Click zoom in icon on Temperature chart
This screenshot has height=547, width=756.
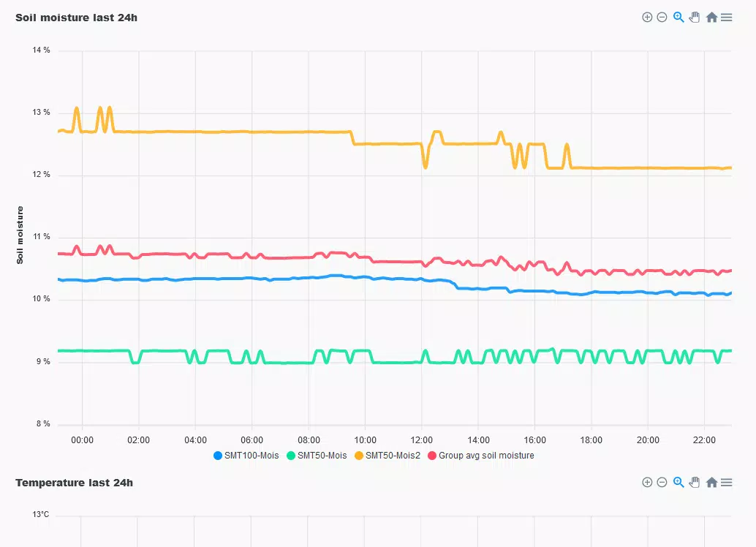tap(647, 483)
